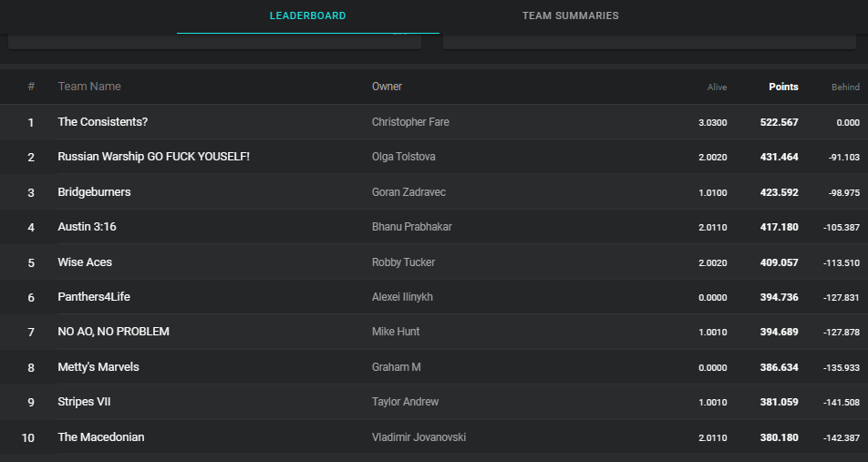The width and height of the screenshot is (868, 462).
Task: Open team The Consistents?
Action: click(103, 122)
